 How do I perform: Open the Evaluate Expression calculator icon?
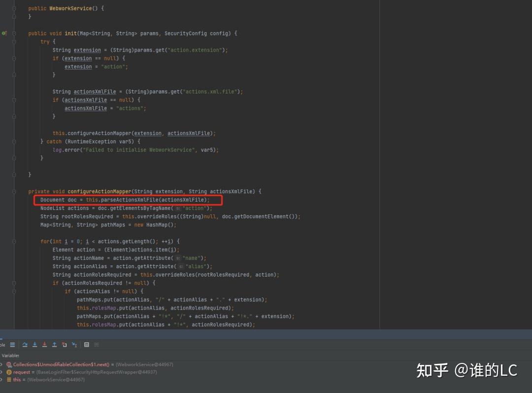point(87,345)
